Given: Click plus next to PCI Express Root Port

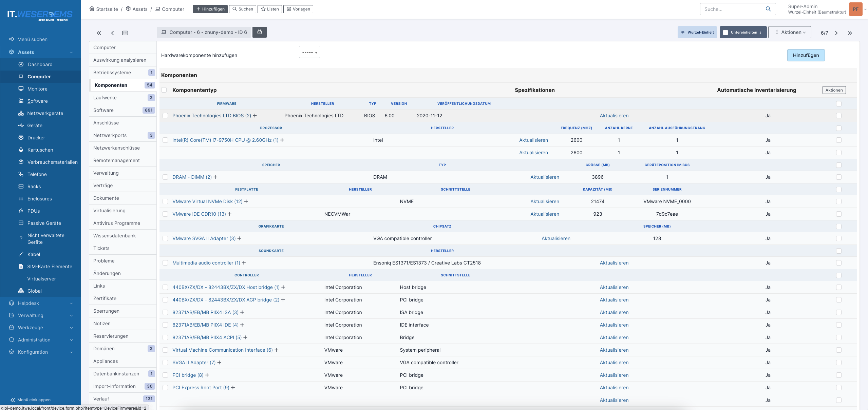Looking at the screenshot, I should point(233,388).
